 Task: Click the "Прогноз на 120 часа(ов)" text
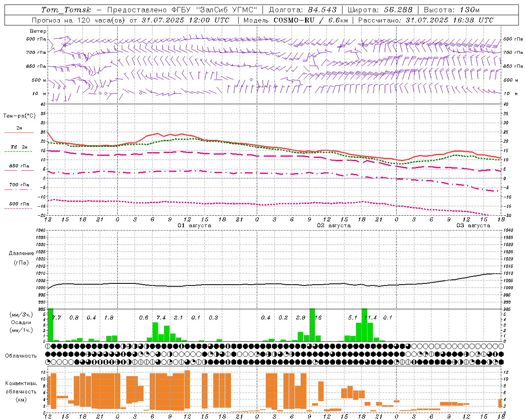point(79,20)
